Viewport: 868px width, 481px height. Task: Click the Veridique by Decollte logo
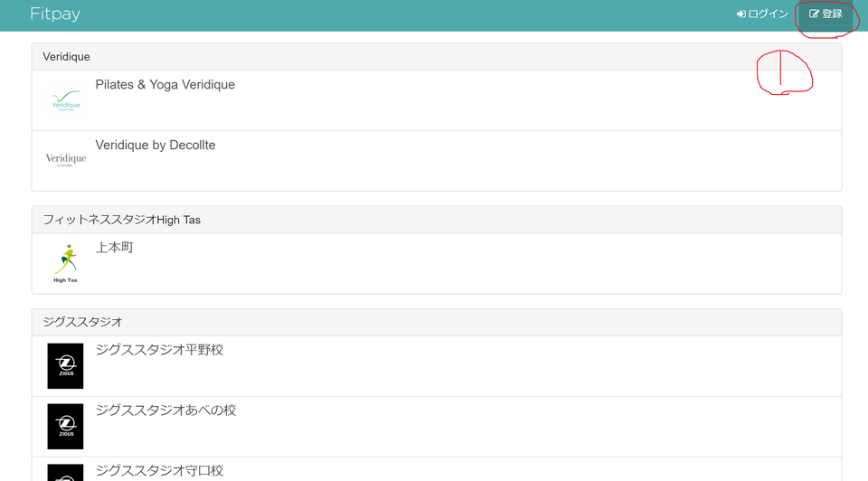click(x=66, y=161)
